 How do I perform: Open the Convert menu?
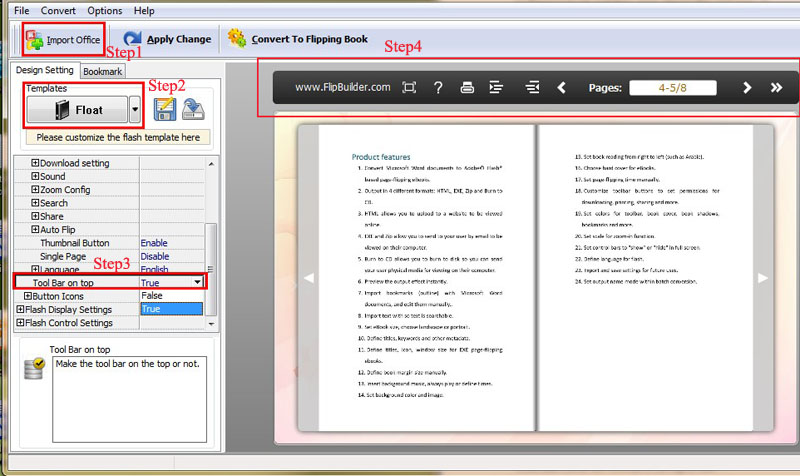[x=58, y=10]
